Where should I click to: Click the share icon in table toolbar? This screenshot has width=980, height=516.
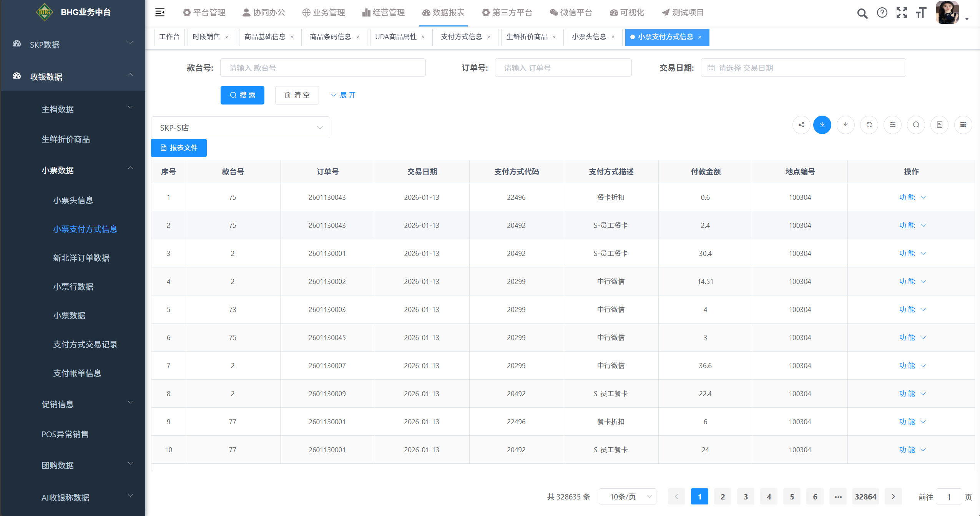[801, 125]
